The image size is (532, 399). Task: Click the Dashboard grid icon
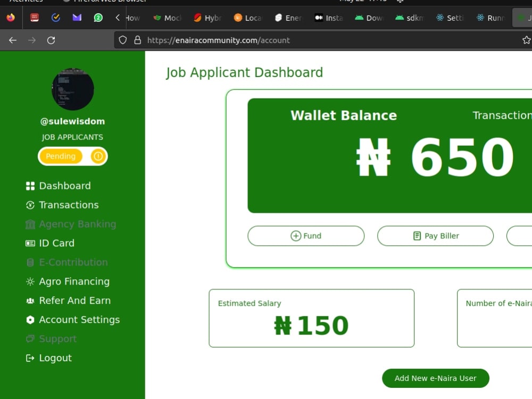(30, 186)
